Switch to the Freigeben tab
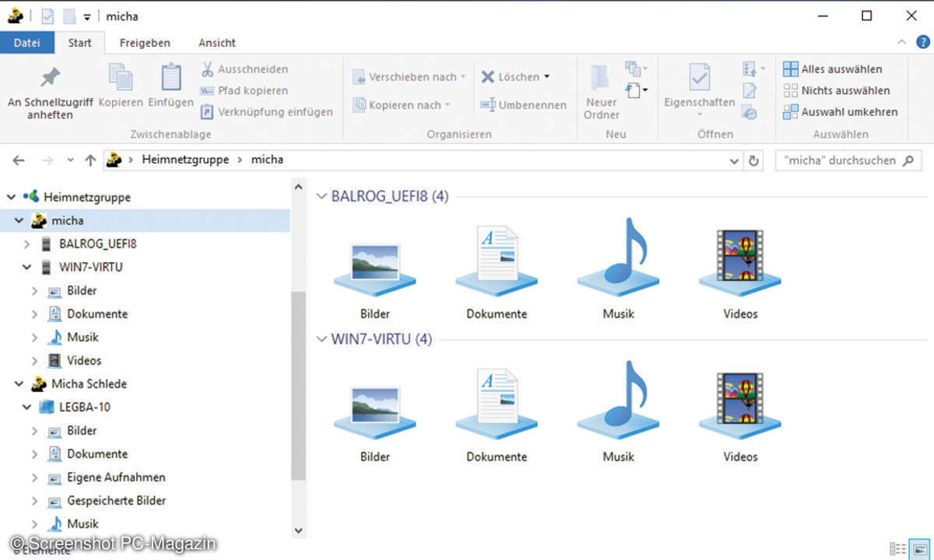This screenshot has width=934, height=560. [x=145, y=43]
